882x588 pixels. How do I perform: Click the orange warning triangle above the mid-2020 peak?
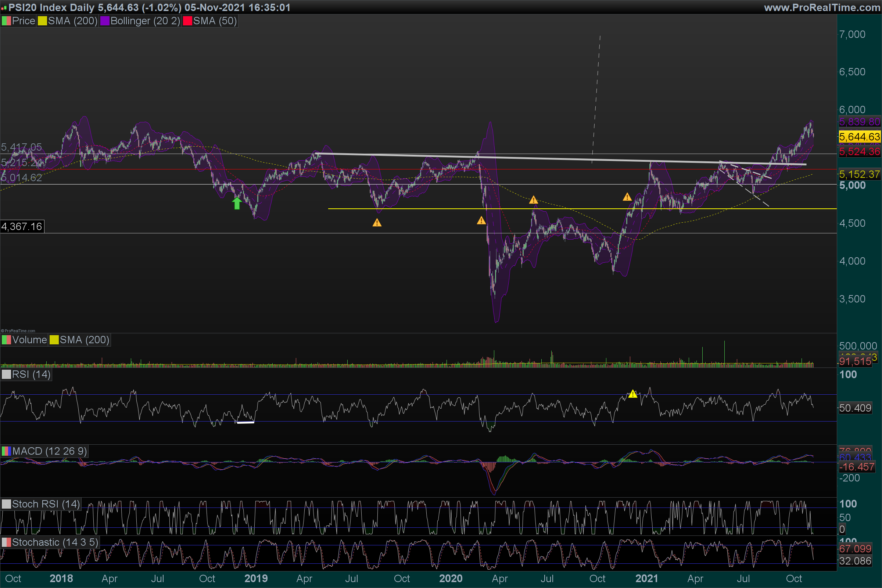533,200
